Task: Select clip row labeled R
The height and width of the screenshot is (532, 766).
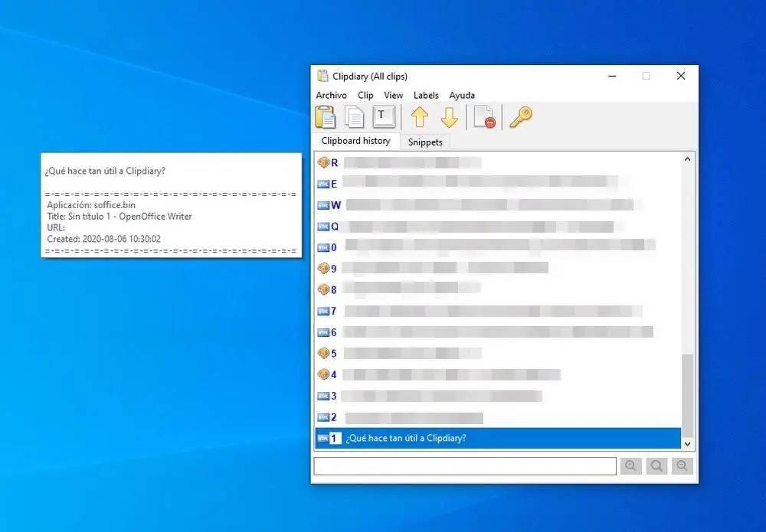Action: pyautogui.click(x=498, y=162)
